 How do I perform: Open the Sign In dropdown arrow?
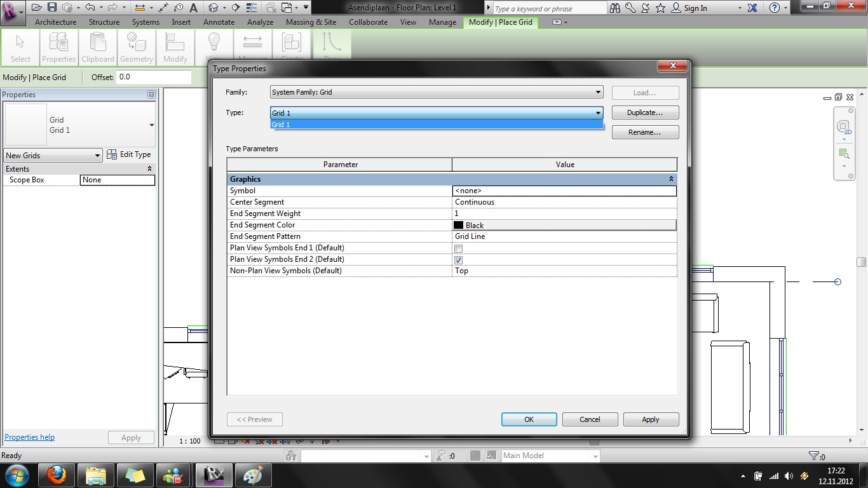(739, 8)
